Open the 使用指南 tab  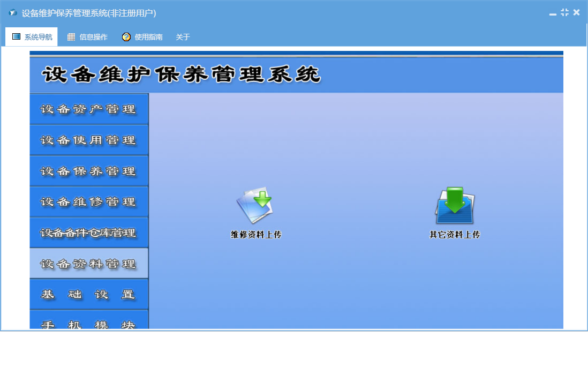click(x=142, y=37)
